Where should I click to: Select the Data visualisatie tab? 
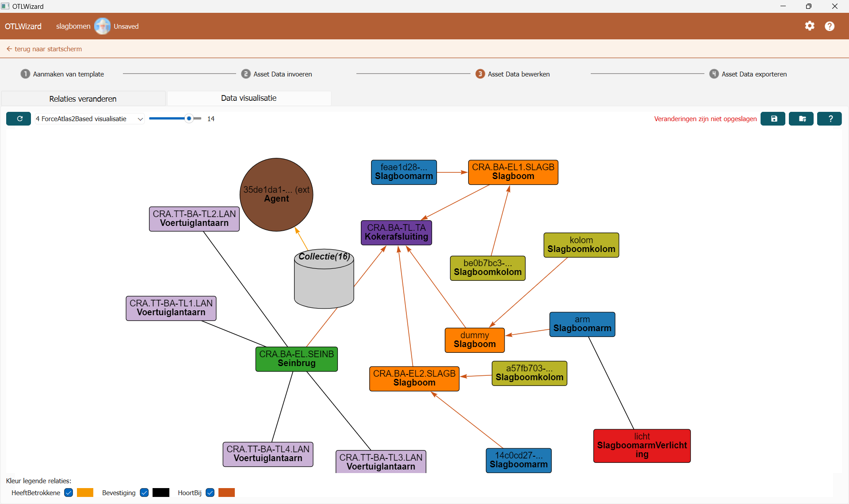[249, 98]
